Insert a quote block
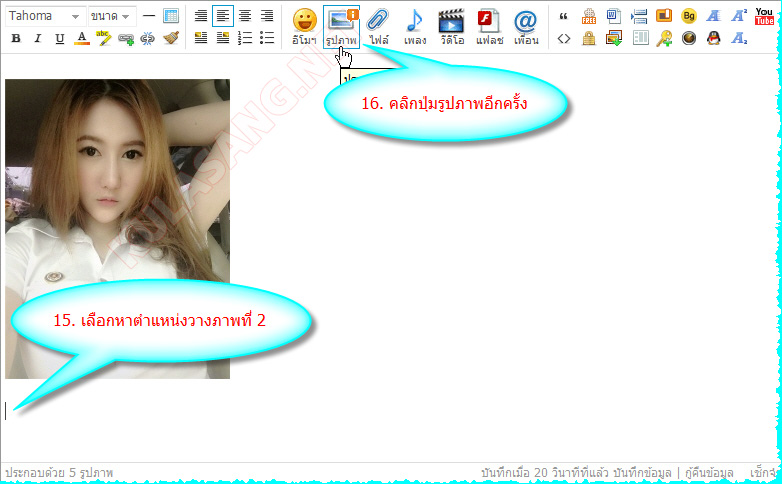Screen dimensions: 782x484 coord(564,16)
